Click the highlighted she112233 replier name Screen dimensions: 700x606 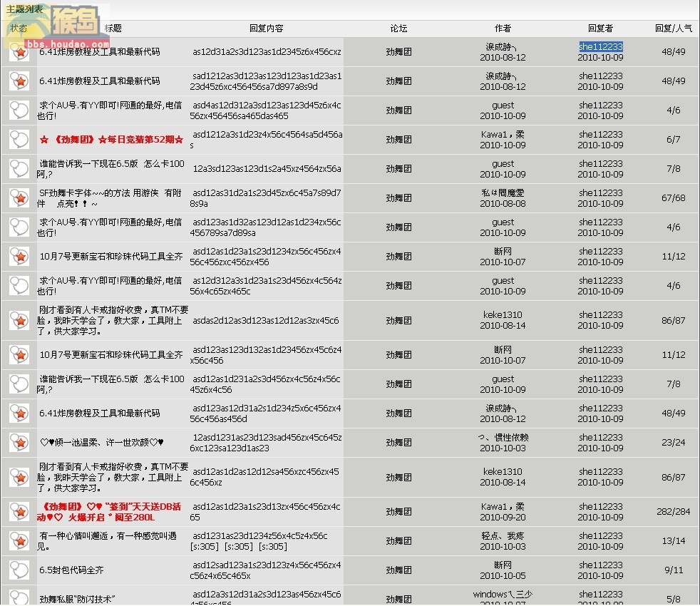[x=600, y=46]
